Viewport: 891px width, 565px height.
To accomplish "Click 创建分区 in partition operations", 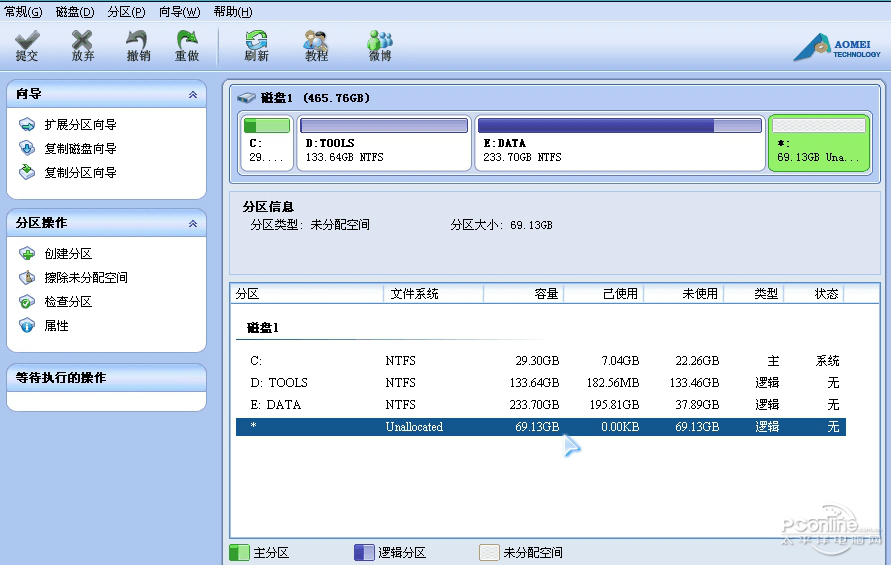I will pyautogui.click(x=68, y=254).
